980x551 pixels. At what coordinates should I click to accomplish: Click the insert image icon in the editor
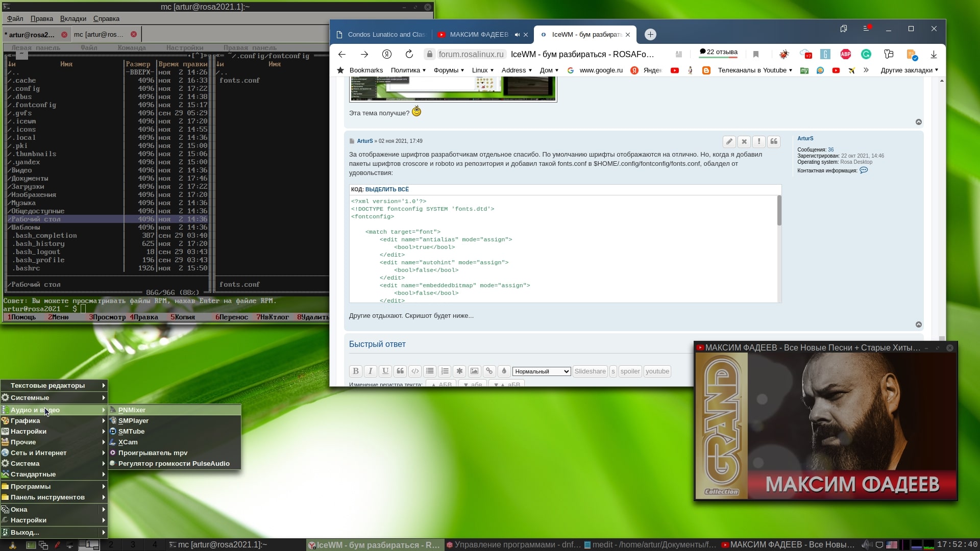click(474, 371)
